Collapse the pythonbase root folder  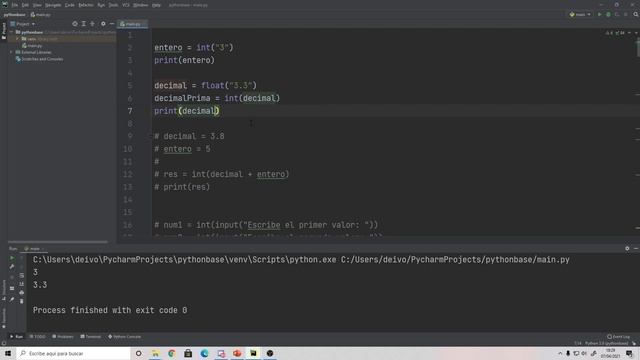tap(12, 32)
